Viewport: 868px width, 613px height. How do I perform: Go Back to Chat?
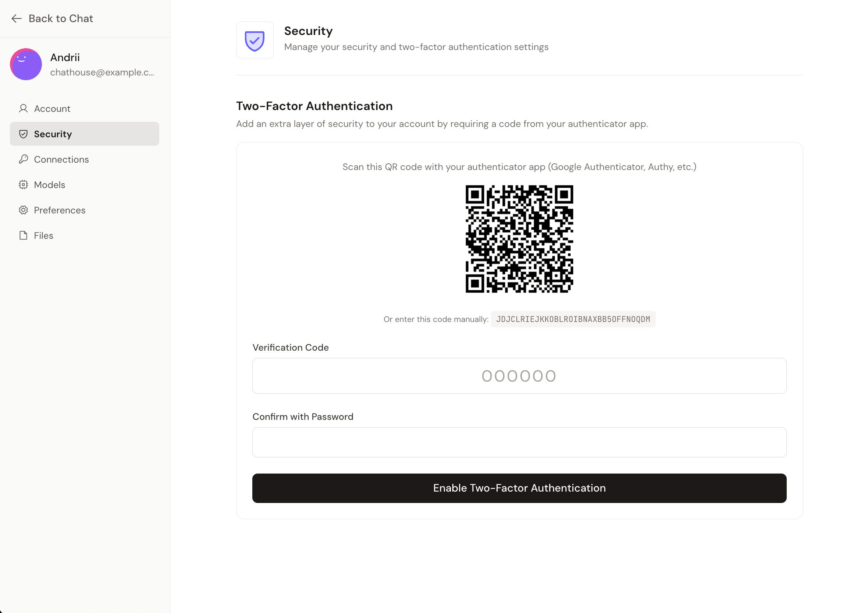coord(60,18)
